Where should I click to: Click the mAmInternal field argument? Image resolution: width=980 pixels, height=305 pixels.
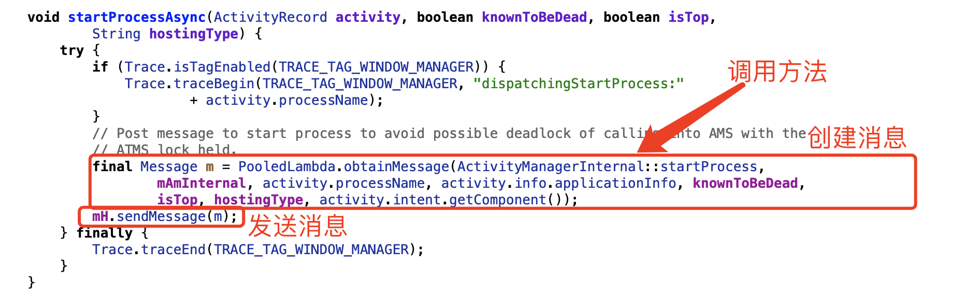click(201, 183)
